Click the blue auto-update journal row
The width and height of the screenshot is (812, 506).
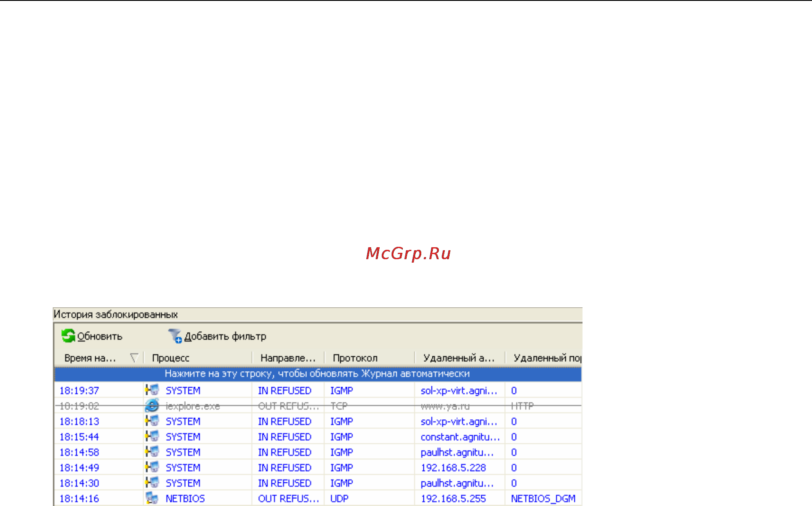click(318, 374)
